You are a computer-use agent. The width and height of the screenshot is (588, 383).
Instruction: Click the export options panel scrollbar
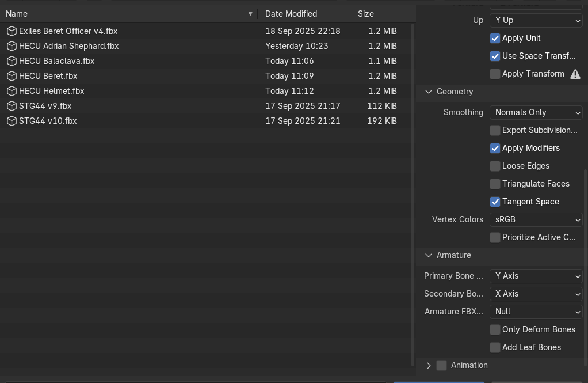pyautogui.click(x=586, y=267)
